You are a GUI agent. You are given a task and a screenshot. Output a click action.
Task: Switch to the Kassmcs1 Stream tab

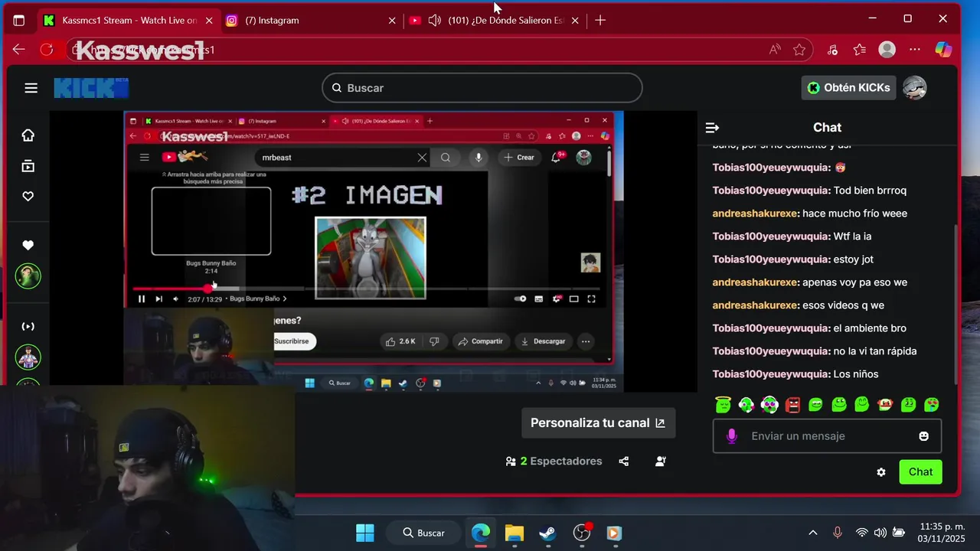tap(127, 21)
